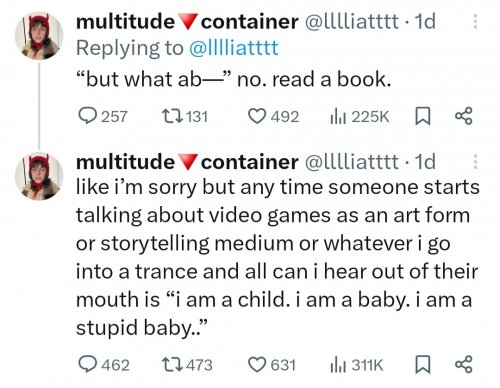Reply to the video games tweet
The image size is (500, 388).
click(104, 364)
